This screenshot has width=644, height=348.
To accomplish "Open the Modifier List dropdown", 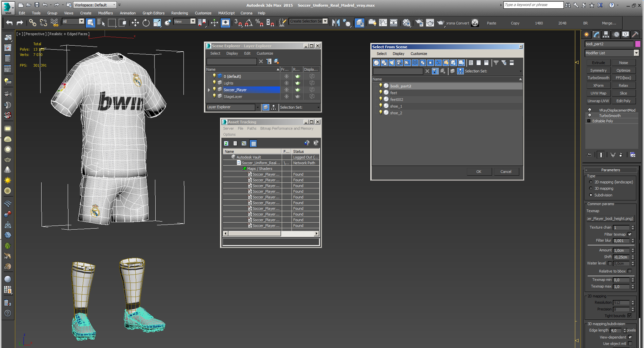I will (x=612, y=53).
